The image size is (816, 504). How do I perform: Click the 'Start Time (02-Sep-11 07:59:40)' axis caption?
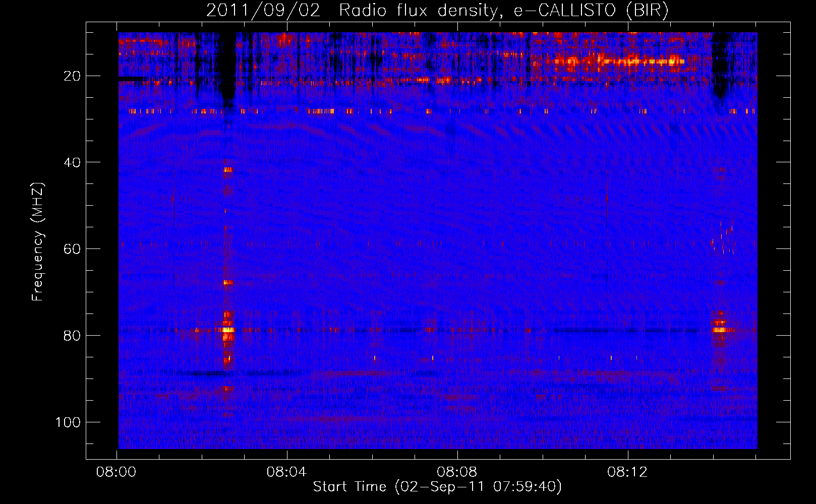click(437, 487)
